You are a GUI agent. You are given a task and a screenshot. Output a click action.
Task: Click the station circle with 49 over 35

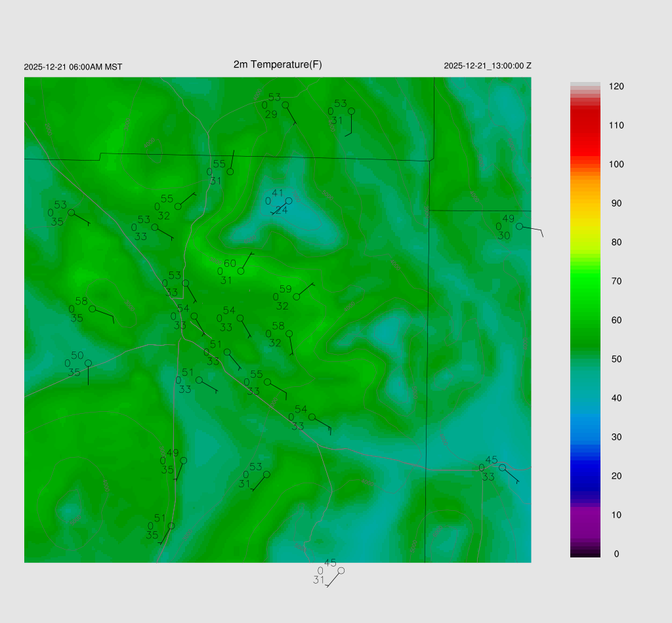pyautogui.click(x=183, y=460)
